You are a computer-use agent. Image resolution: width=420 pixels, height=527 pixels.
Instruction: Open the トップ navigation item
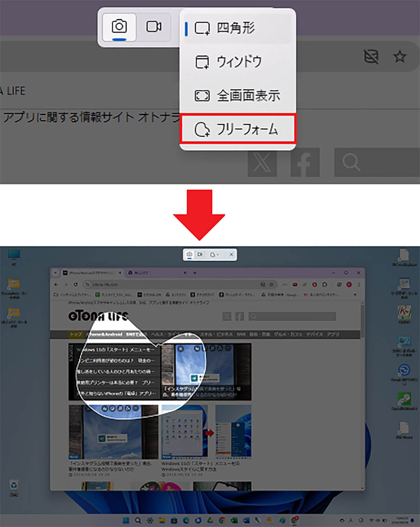pyautogui.click(x=76, y=334)
